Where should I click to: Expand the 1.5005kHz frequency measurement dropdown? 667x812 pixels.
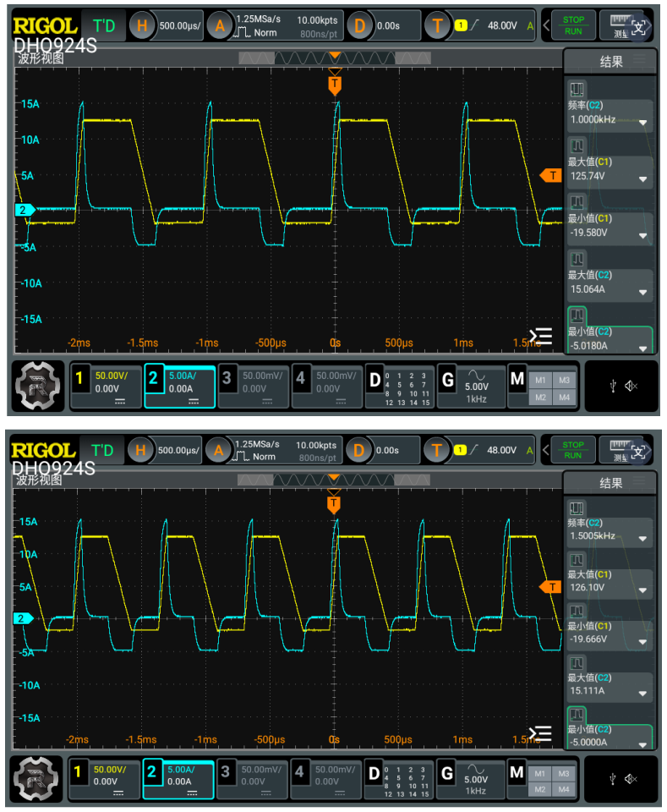[x=642, y=539]
